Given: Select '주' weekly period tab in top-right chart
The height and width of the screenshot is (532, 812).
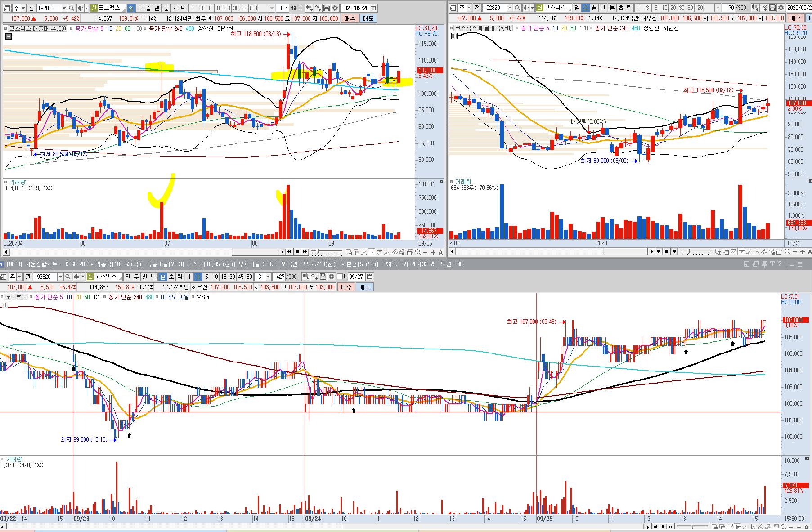Looking at the screenshot, I should pos(586,8).
